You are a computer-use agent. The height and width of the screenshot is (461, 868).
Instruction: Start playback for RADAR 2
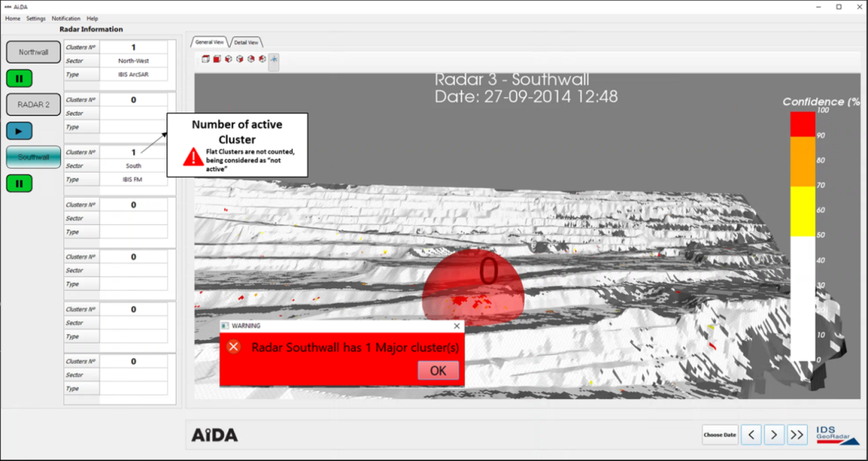(19, 131)
